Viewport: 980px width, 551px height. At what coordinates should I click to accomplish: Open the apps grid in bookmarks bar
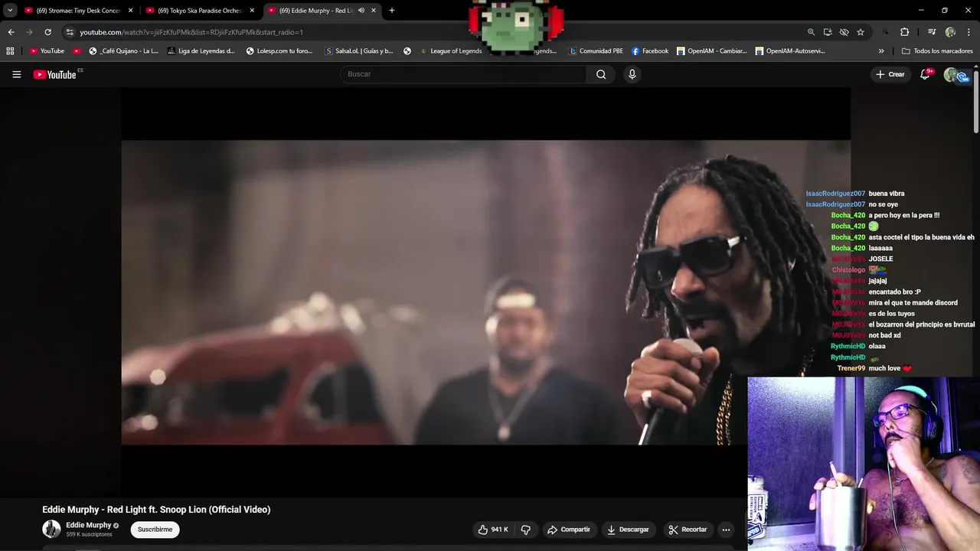point(10,51)
